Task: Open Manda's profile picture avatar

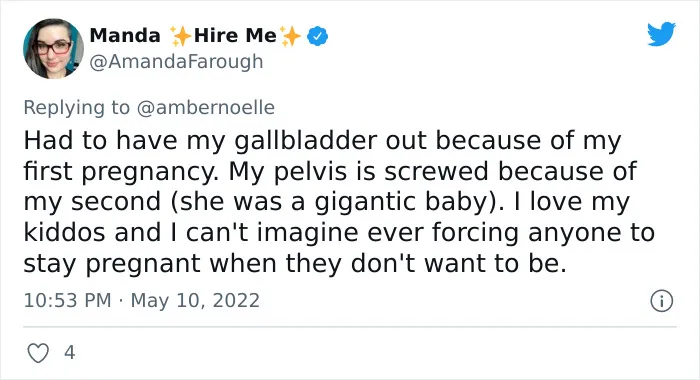Action: pyautogui.click(x=53, y=49)
